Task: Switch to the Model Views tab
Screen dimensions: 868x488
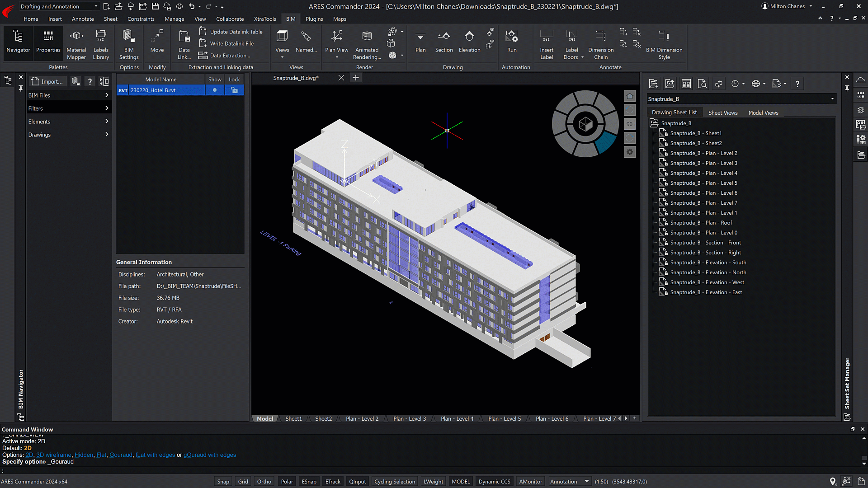Action: point(763,113)
